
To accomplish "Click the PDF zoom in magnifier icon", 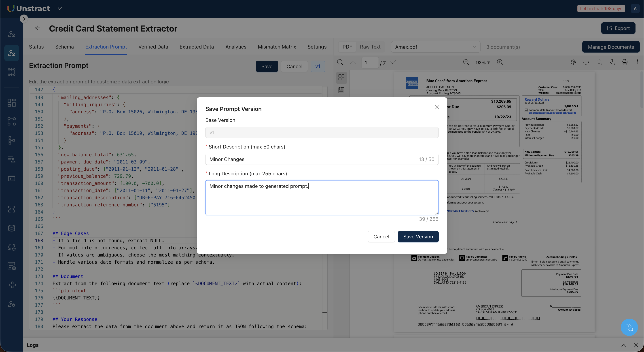I will [500, 62].
